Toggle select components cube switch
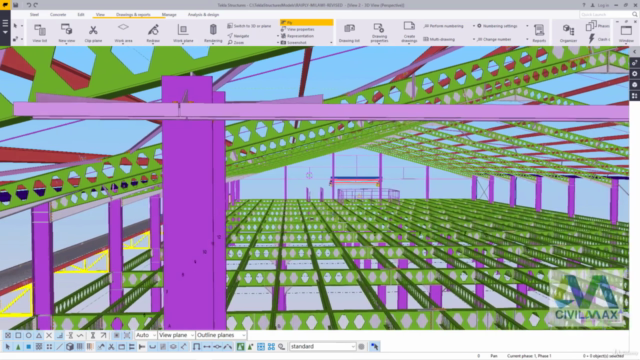The height and width of the screenshot is (360, 640). pos(69,347)
